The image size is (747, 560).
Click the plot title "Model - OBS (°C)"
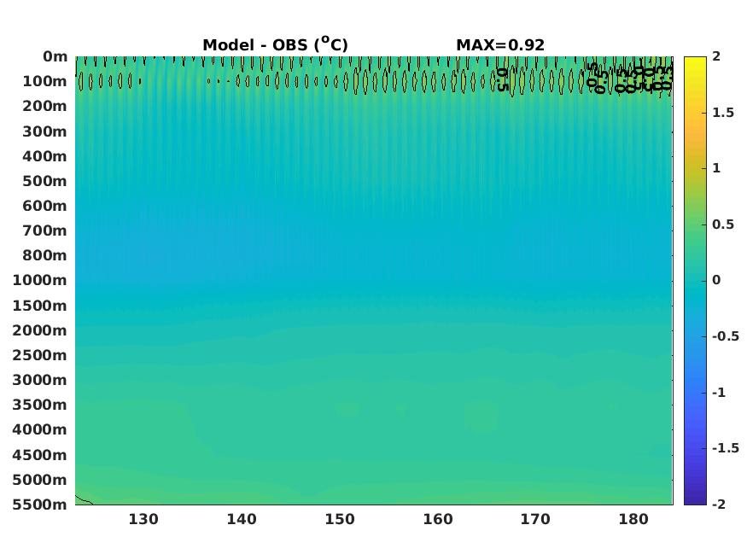tap(276, 44)
